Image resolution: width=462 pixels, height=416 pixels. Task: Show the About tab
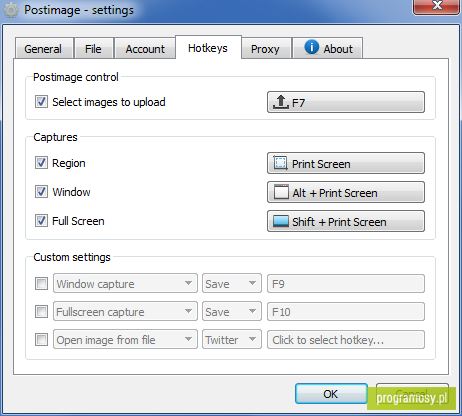328,48
